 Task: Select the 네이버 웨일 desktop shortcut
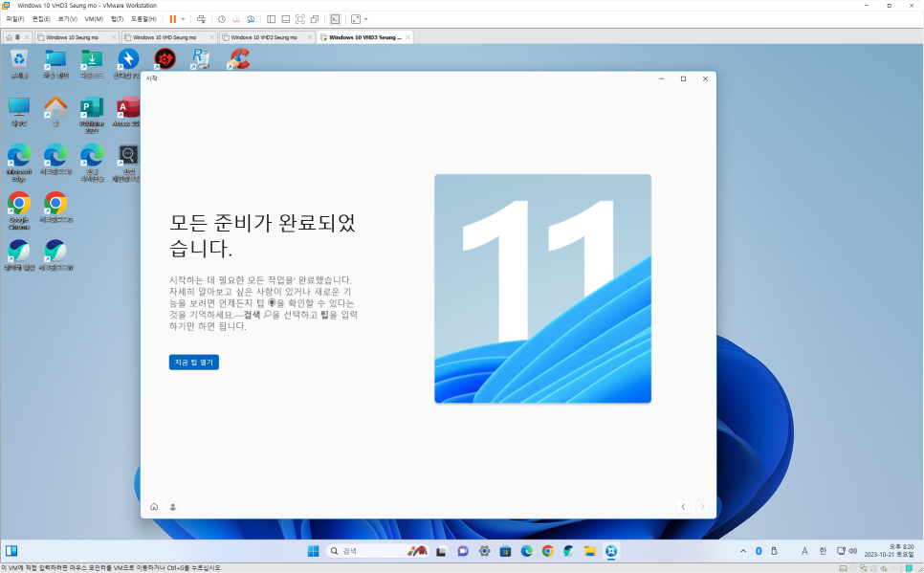click(19, 255)
